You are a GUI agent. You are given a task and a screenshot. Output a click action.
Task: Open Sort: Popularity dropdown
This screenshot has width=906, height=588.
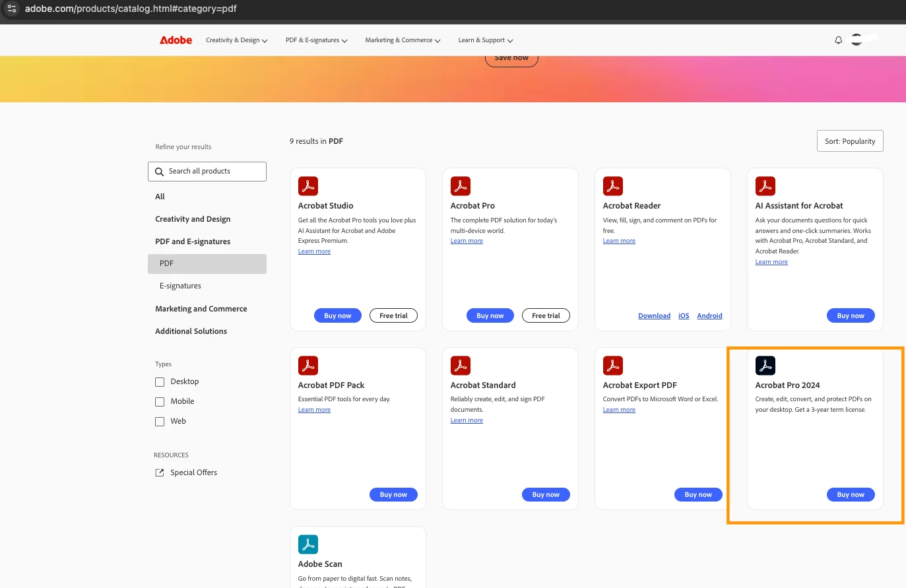point(850,141)
